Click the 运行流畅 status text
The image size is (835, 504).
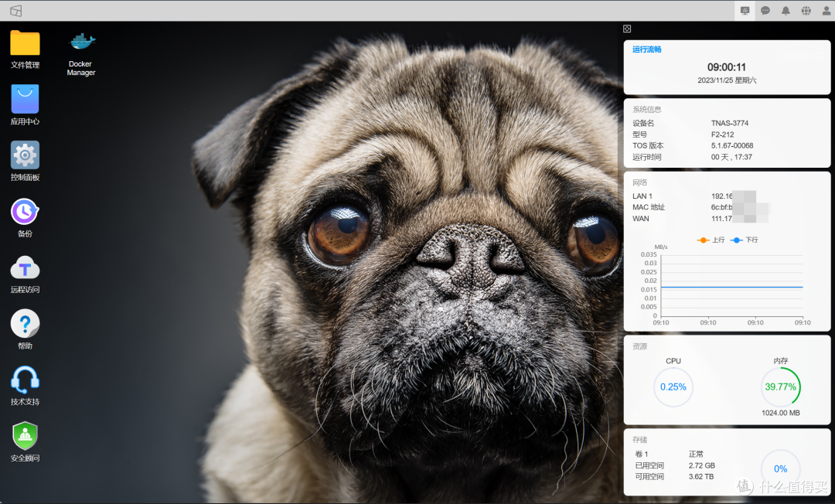646,49
